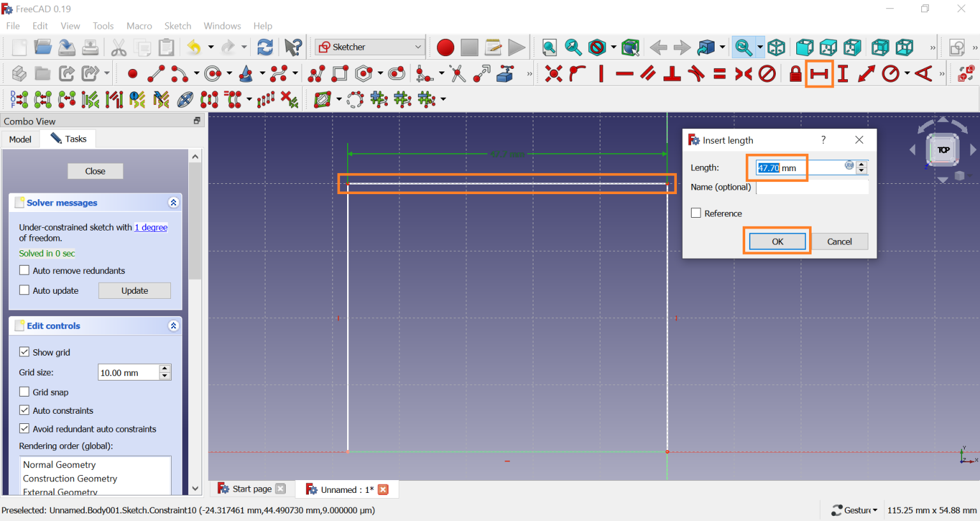Toggle the Grid snap checkbox
980x521 pixels.
(x=25, y=392)
